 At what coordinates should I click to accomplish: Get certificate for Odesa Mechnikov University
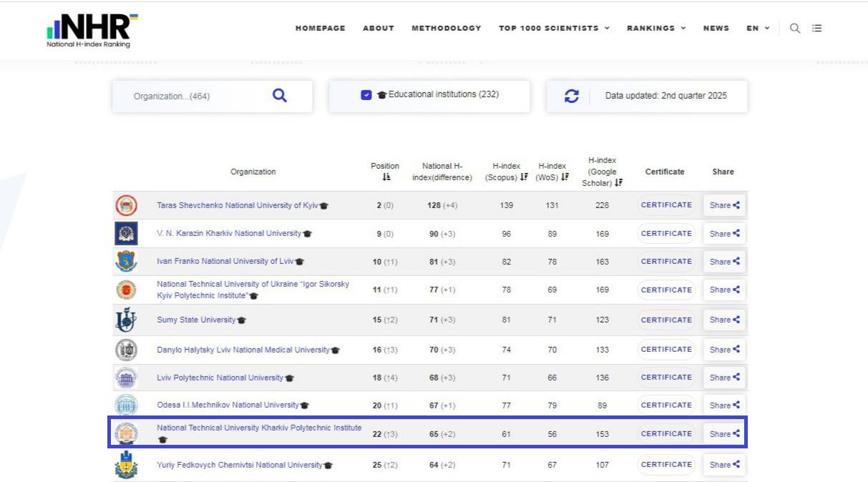click(x=666, y=405)
